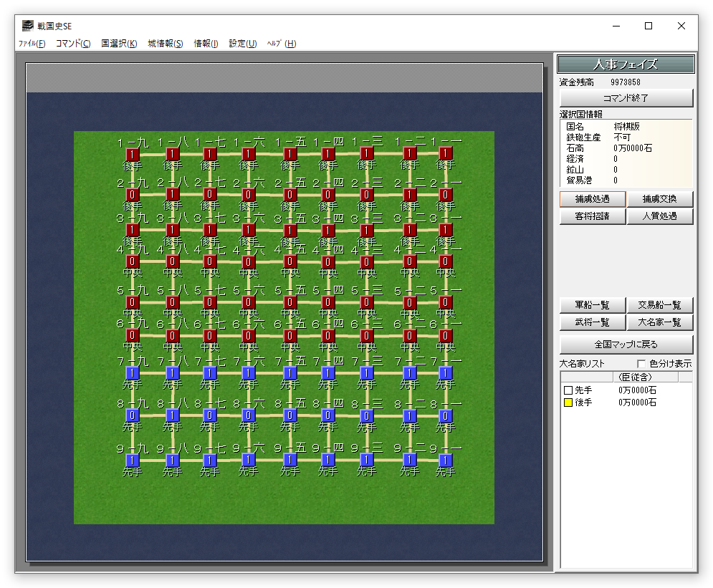Pick the red castle at 2-八
Screen dimensions: 713x588
(173, 194)
